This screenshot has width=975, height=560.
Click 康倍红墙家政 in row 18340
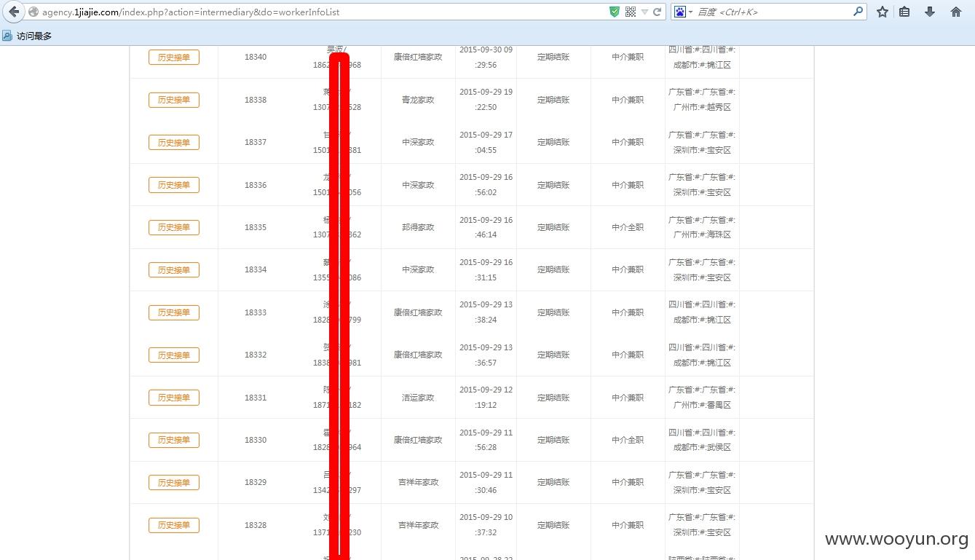(418, 57)
